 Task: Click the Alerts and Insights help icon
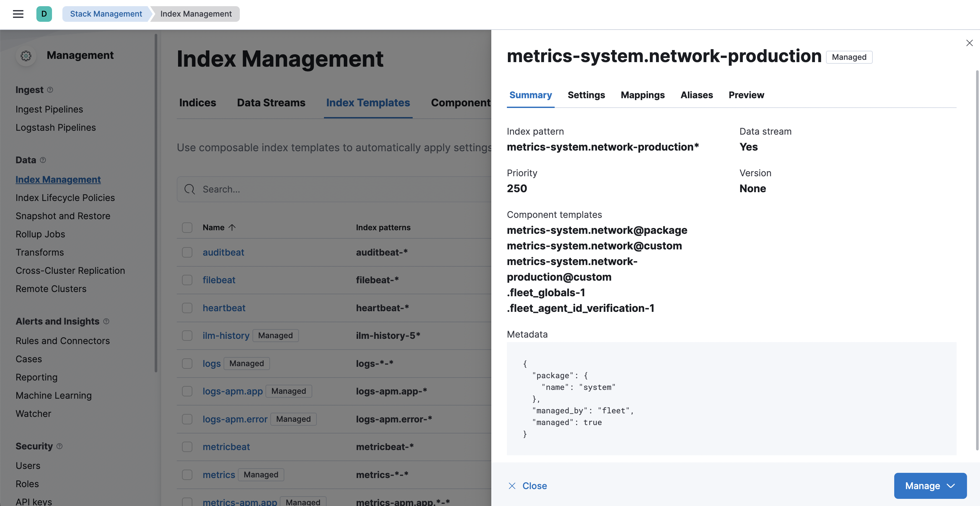pyautogui.click(x=106, y=321)
